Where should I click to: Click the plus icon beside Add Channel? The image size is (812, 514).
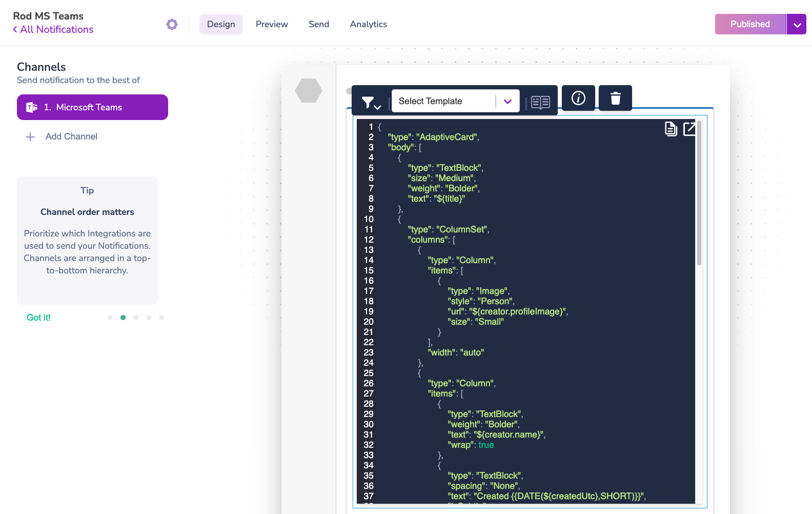(30, 137)
